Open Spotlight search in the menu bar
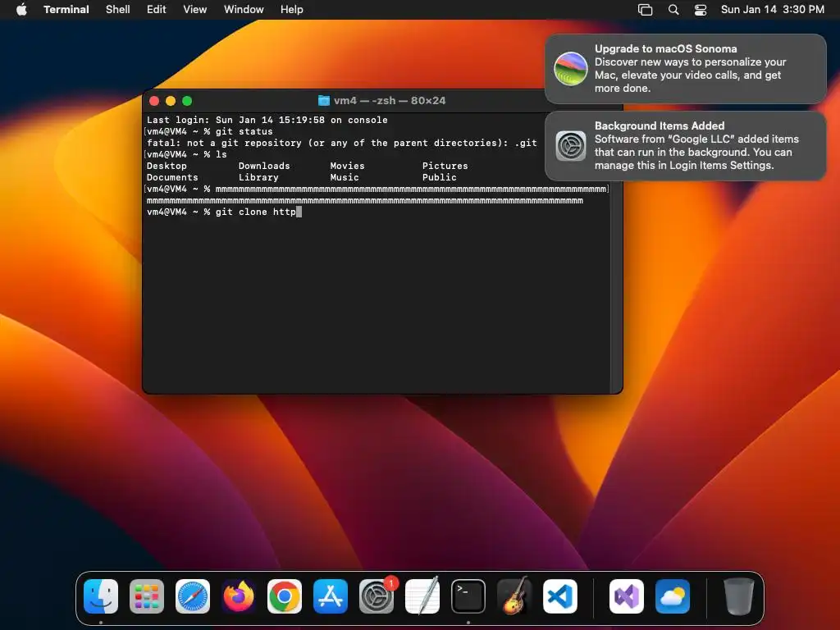Viewport: 840px width, 630px height. point(673,10)
